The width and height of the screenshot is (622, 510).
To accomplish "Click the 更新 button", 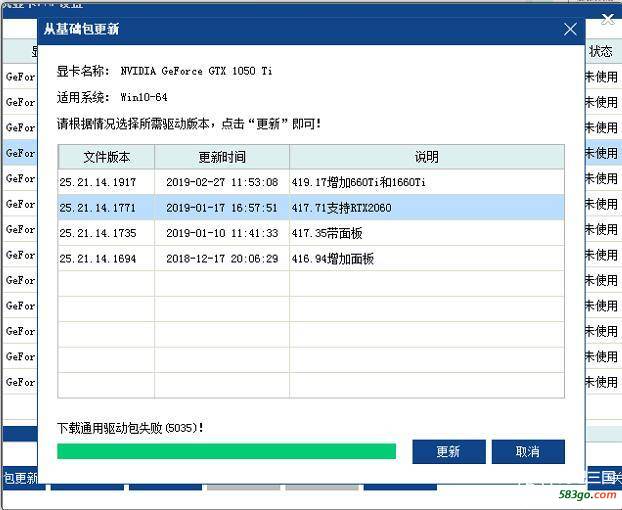I will (x=449, y=451).
